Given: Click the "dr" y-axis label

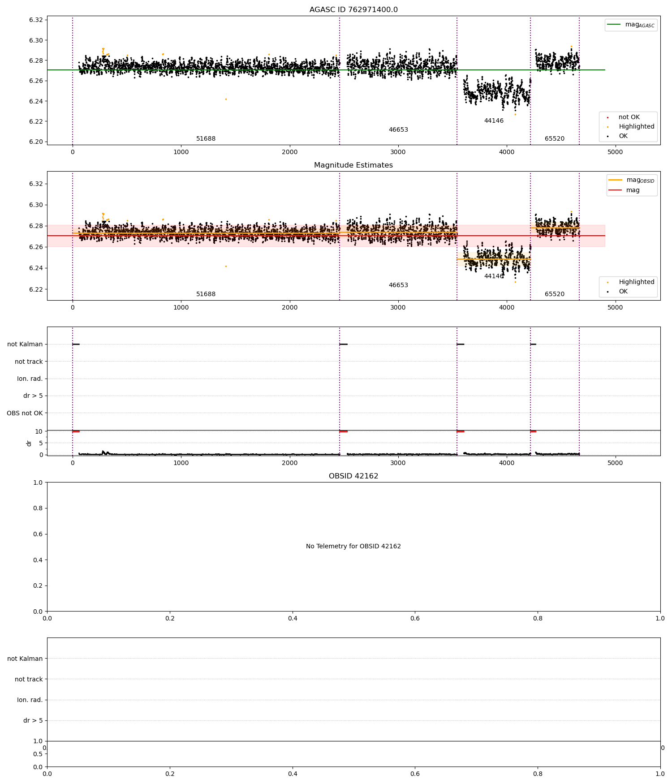Looking at the screenshot, I should tap(29, 443).
